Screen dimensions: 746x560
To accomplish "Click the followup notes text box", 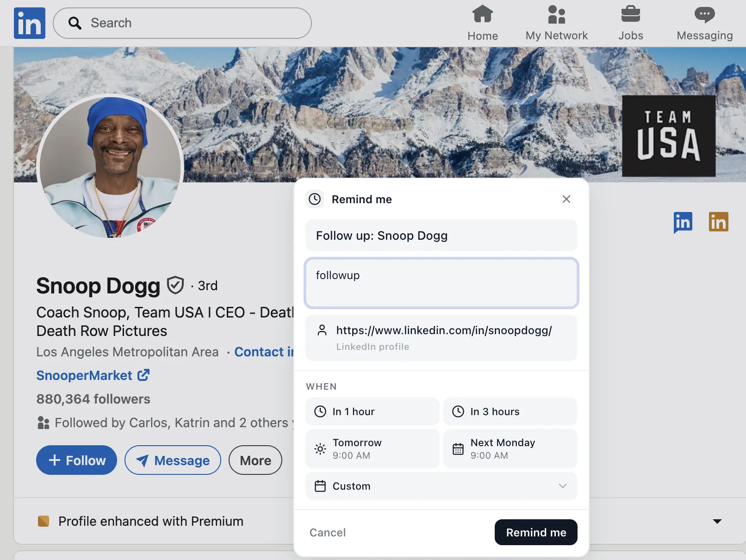I will tap(441, 283).
